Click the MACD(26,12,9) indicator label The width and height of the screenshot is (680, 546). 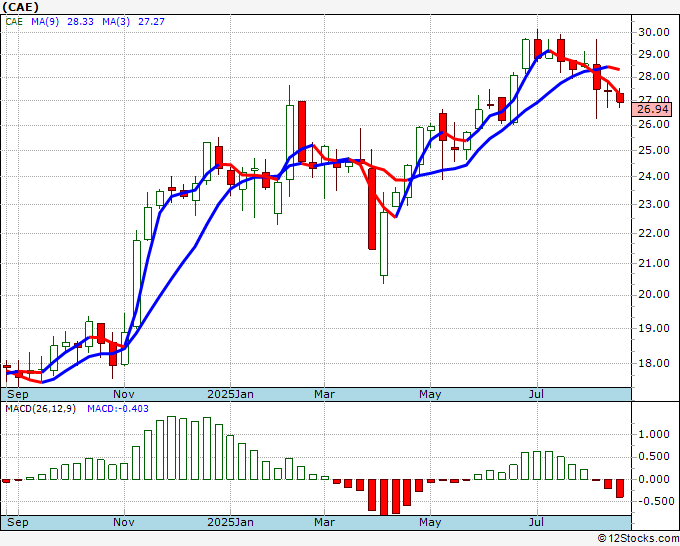40,409
